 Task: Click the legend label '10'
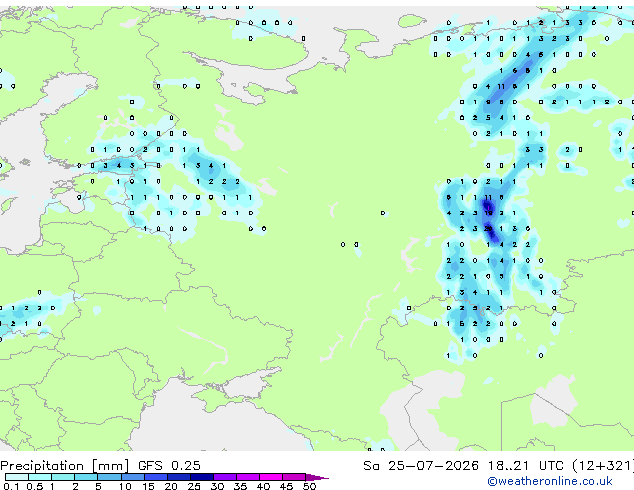[125, 486]
